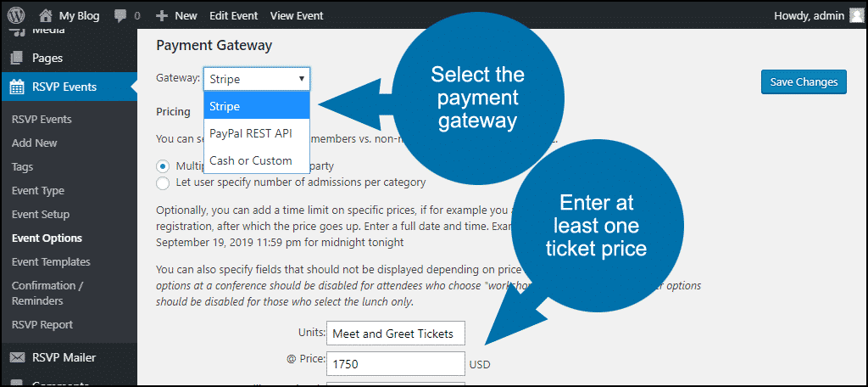Open the Gateway dropdown
868x387 pixels.
coord(257,79)
